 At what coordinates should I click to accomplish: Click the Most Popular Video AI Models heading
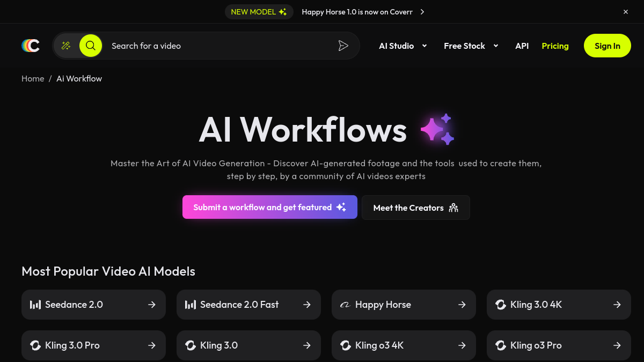pyautogui.click(x=108, y=271)
